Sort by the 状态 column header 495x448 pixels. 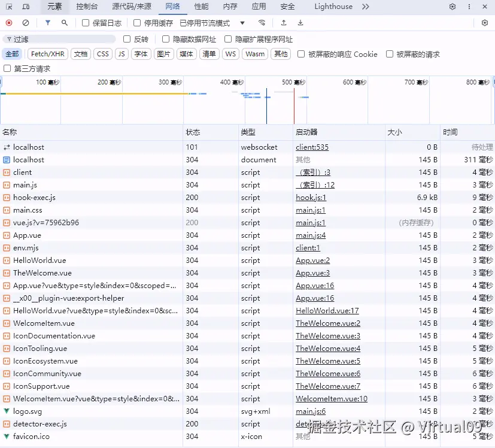211,132
